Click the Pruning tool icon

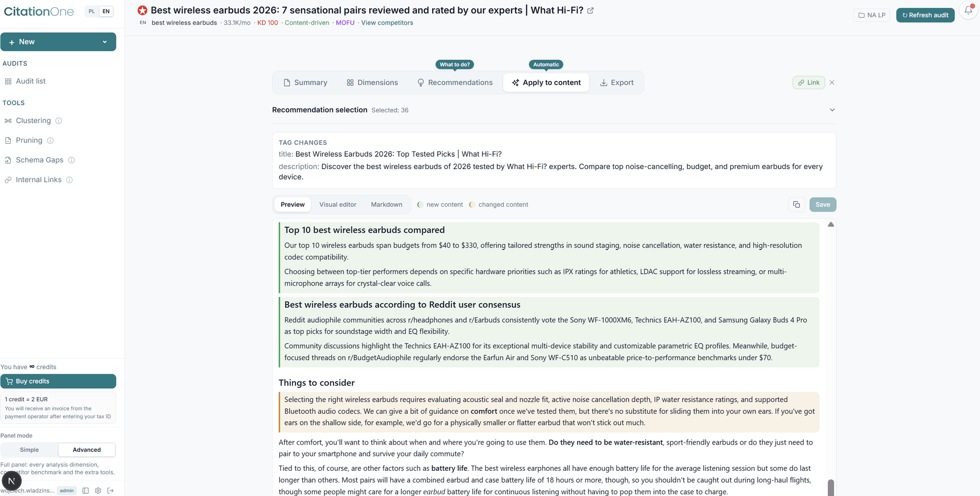8,140
